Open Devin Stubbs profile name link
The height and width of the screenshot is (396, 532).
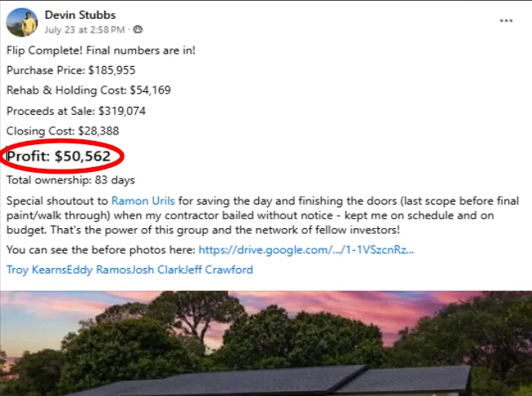[x=80, y=15]
